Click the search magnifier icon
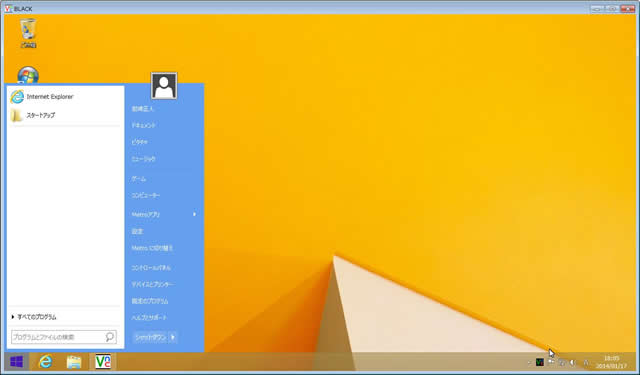 click(x=110, y=337)
